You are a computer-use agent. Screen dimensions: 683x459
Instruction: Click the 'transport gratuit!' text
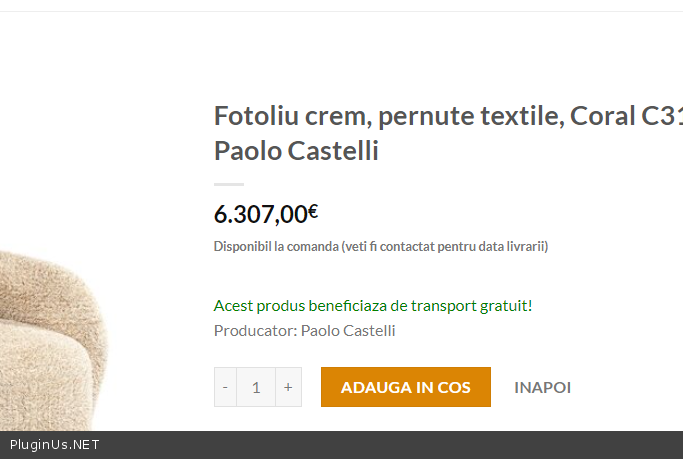click(x=474, y=305)
